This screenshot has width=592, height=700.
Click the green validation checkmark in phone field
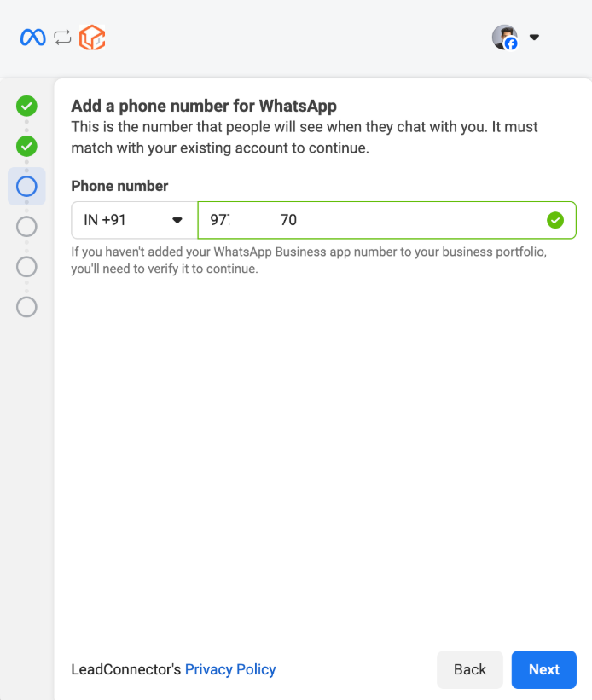(555, 220)
